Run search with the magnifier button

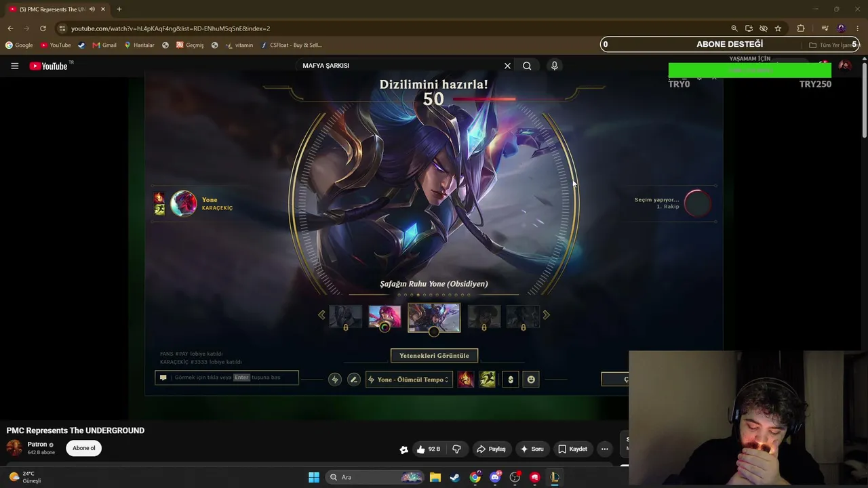pos(527,66)
